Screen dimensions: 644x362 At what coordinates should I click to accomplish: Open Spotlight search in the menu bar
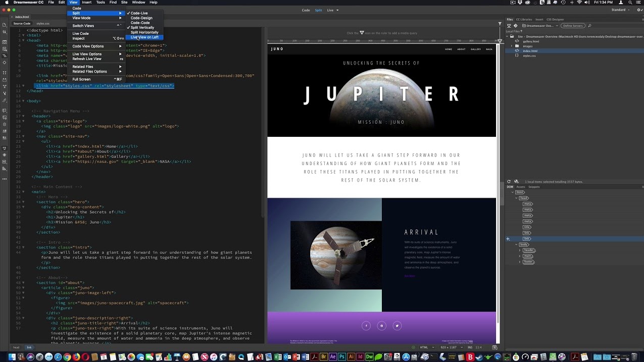tap(631, 3)
